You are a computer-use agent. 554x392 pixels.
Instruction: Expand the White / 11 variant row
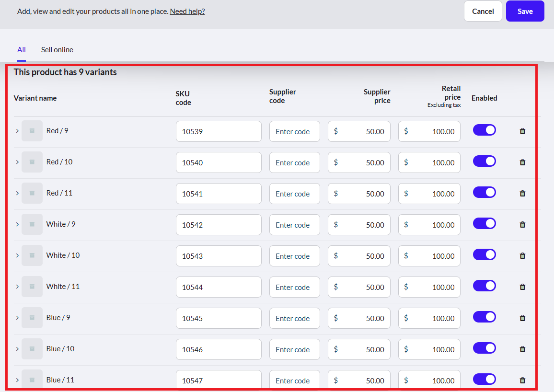tap(17, 287)
